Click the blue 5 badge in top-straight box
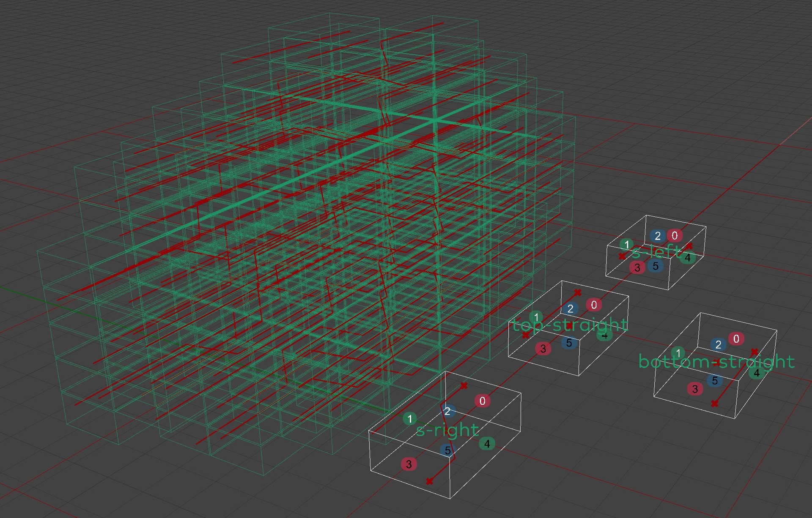This screenshot has height=518, width=812. 569,343
